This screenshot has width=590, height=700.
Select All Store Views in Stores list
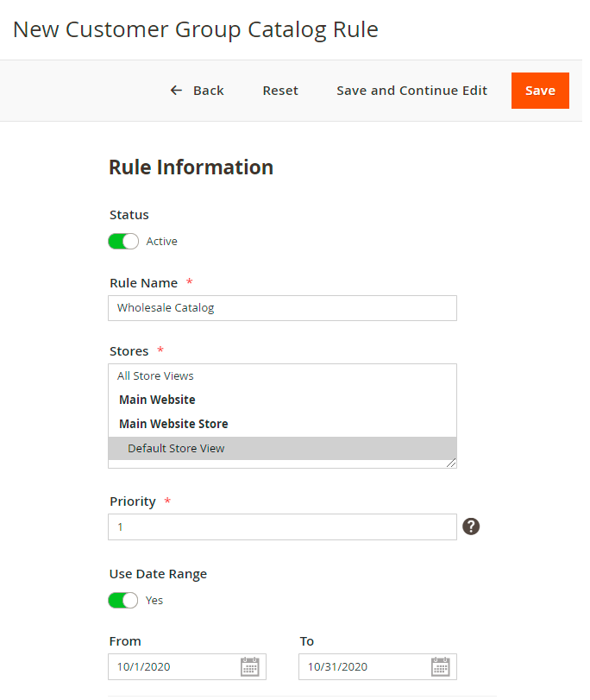155,376
